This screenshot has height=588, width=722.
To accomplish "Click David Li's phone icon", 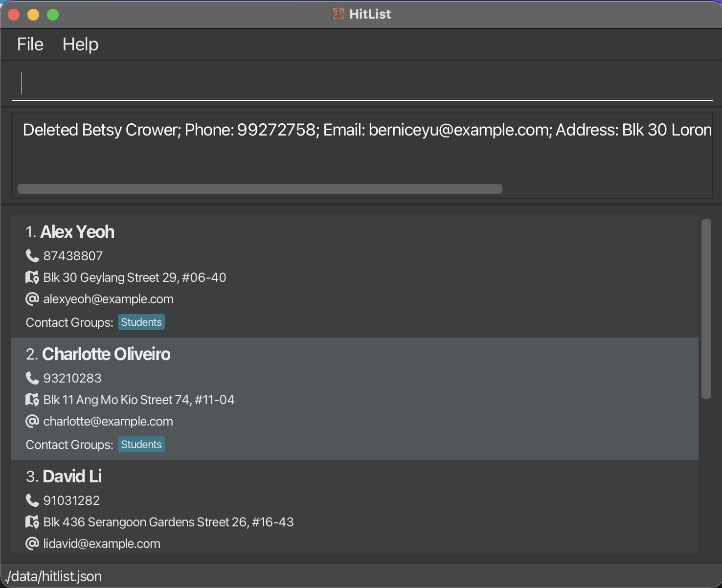I will 32,500.
